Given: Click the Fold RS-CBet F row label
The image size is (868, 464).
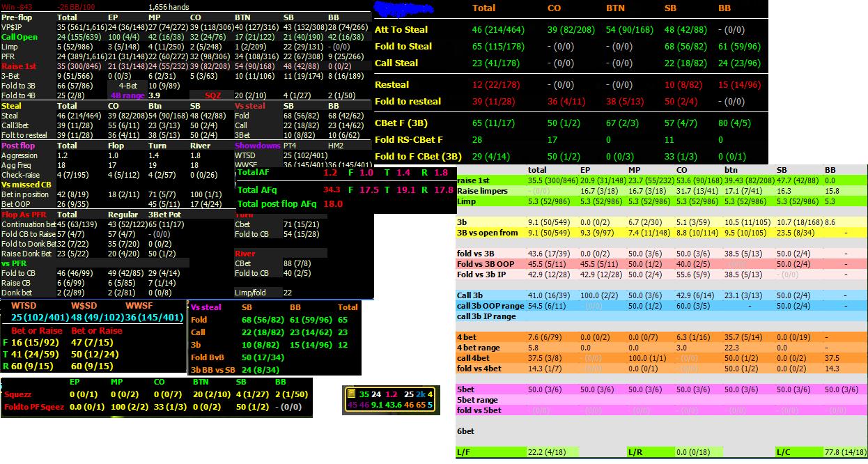Looking at the screenshot, I should point(409,140).
